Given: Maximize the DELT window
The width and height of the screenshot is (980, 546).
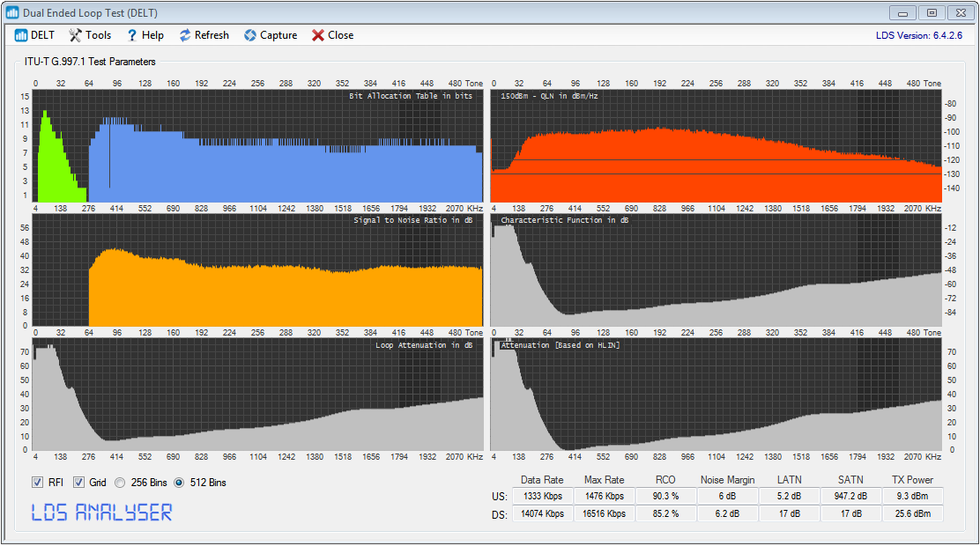Looking at the screenshot, I should coord(932,12).
